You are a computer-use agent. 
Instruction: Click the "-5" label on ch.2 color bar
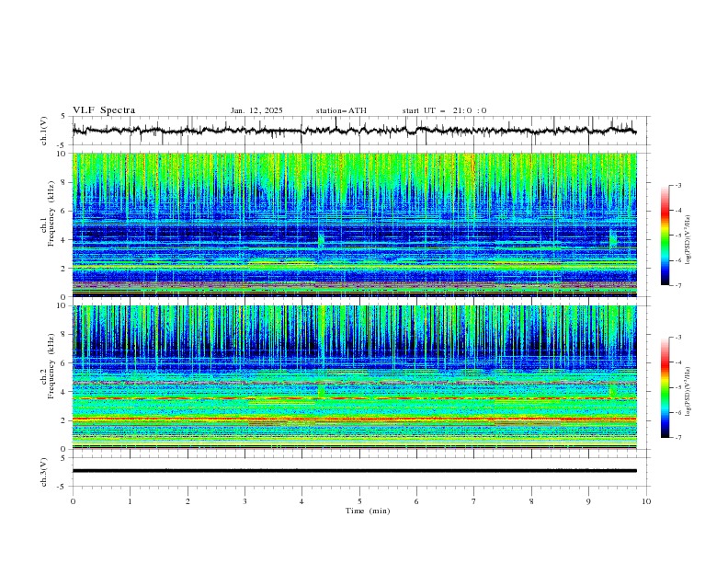(678, 387)
